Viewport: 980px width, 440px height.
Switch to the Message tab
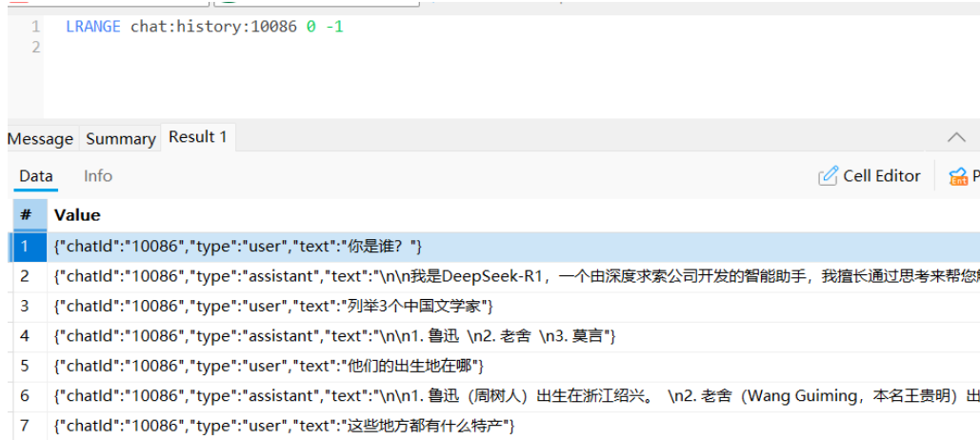tap(41, 139)
